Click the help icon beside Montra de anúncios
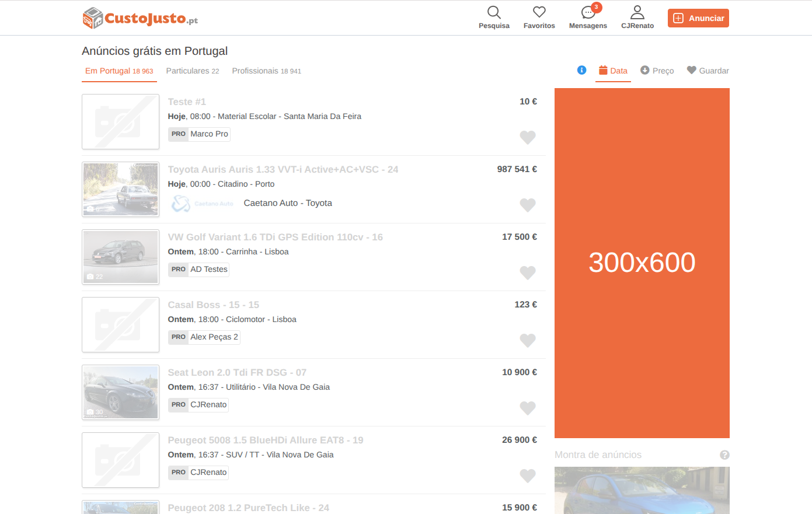812x514 pixels. pos(724,455)
